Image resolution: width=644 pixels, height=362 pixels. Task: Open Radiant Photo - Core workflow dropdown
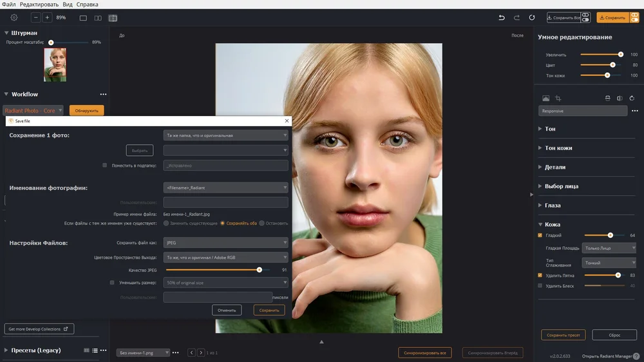point(33,111)
